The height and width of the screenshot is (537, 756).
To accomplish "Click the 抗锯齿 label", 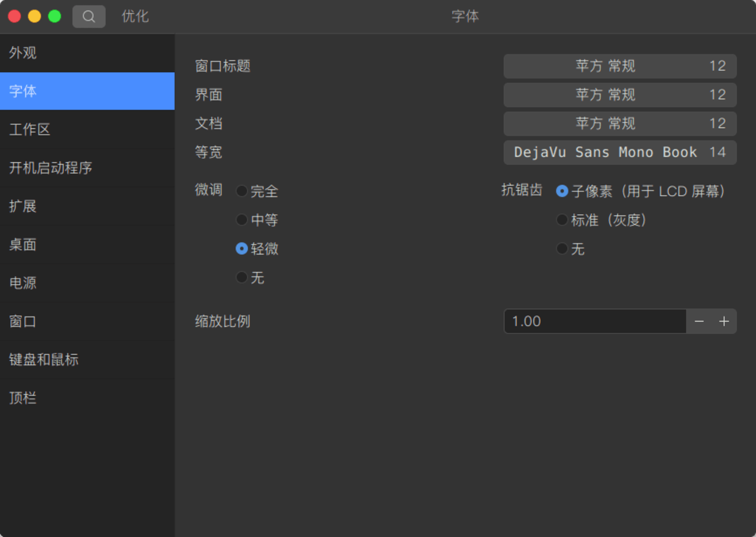I will pos(522,190).
